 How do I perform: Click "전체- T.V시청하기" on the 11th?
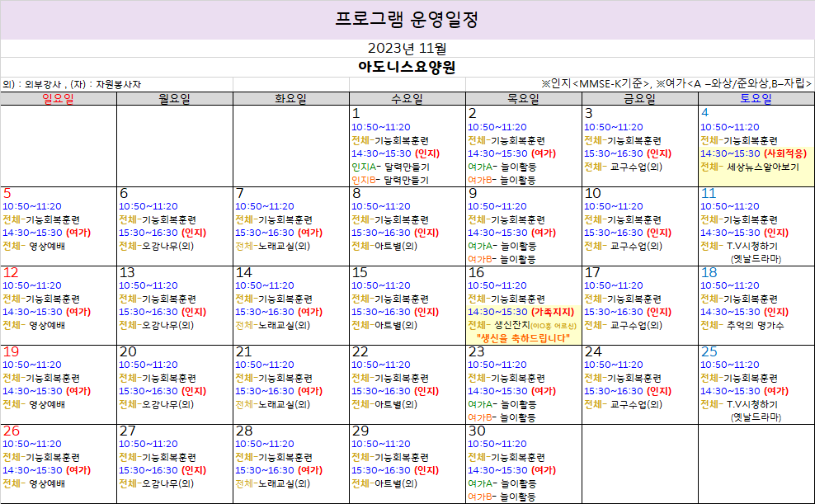739,247
